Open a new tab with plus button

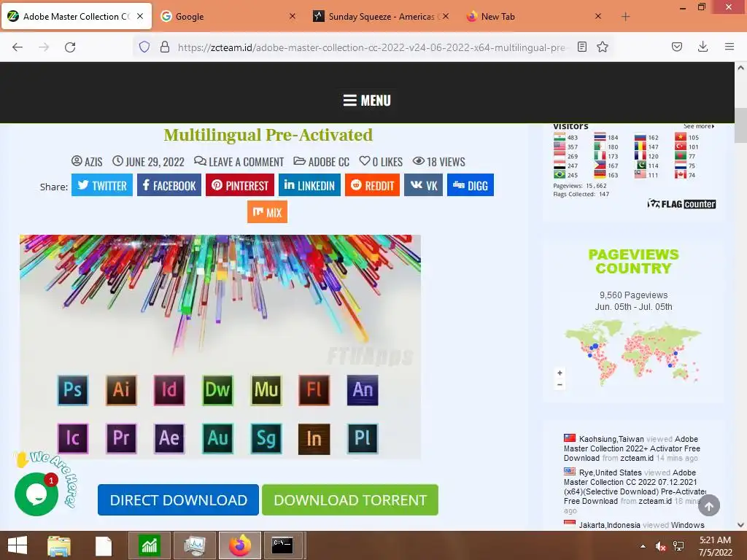coord(625,17)
